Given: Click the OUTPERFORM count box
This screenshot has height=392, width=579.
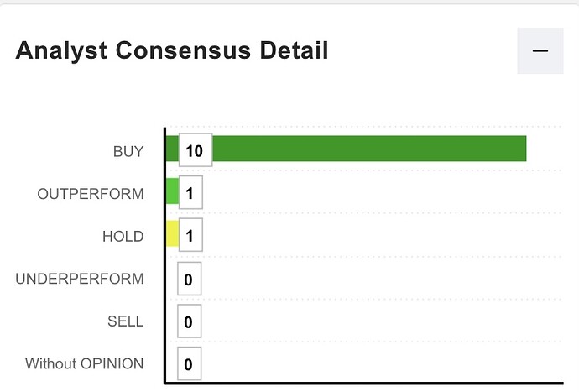Looking at the screenshot, I should point(190,194).
